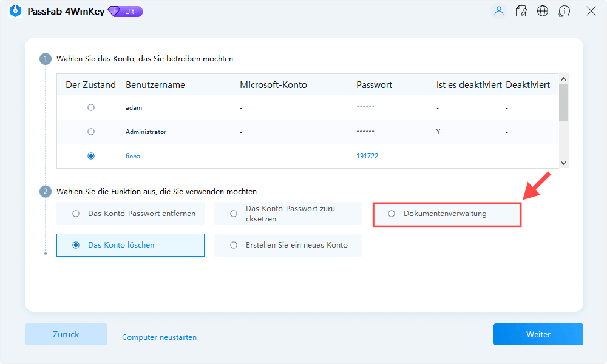Select the fiona account radio button
The height and width of the screenshot is (364, 607).
click(x=91, y=156)
